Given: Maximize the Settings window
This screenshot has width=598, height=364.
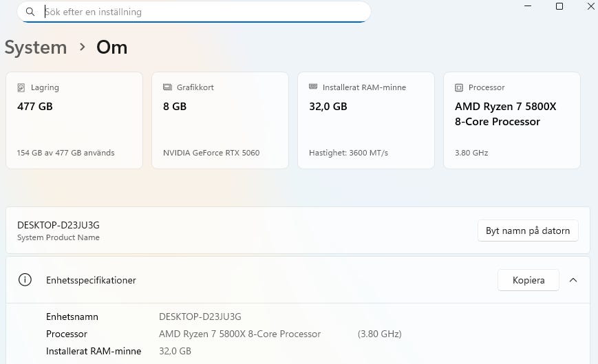Looking at the screenshot, I should coord(559,6).
